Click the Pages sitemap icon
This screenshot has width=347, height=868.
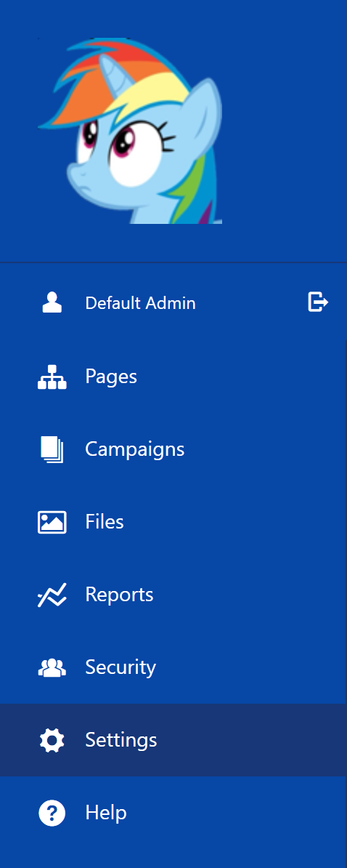(x=52, y=377)
